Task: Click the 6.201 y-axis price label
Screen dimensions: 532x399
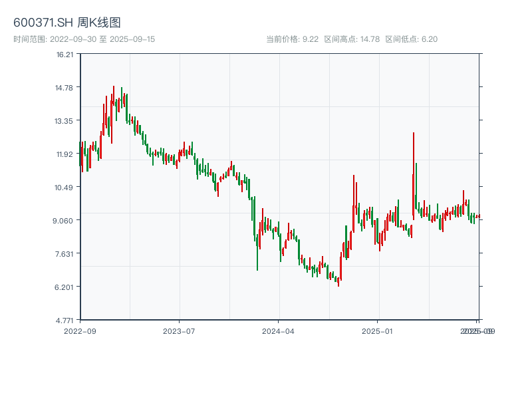Action: pyautogui.click(x=65, y=287)
